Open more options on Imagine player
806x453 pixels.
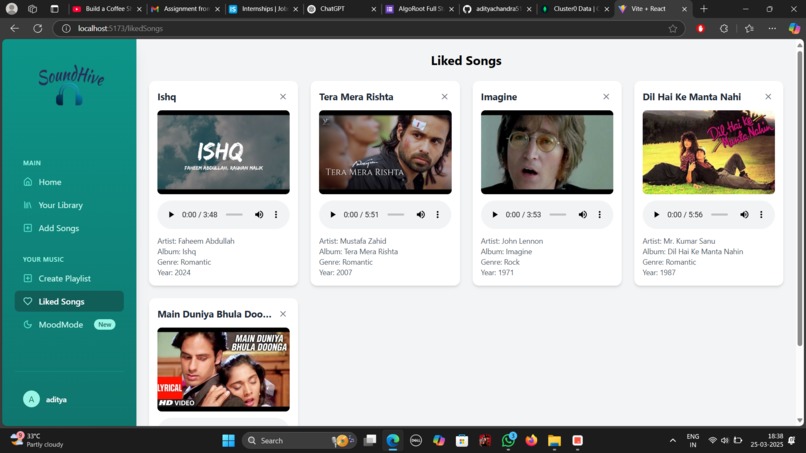pyautogui.click(x=599, y=214)
